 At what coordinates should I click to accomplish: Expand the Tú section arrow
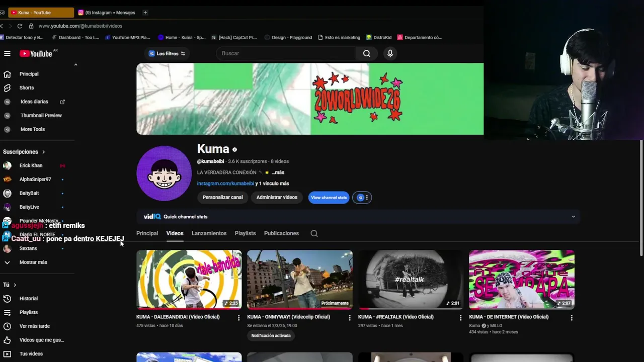15,285
